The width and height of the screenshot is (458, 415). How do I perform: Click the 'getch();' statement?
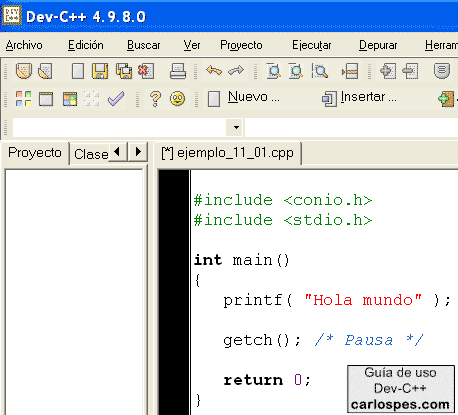[262, 340]
